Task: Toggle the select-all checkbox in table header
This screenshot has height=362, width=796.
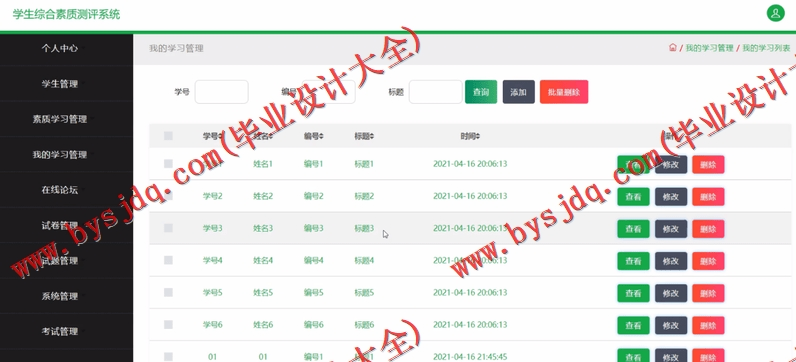Action: (x=169, y=136)
